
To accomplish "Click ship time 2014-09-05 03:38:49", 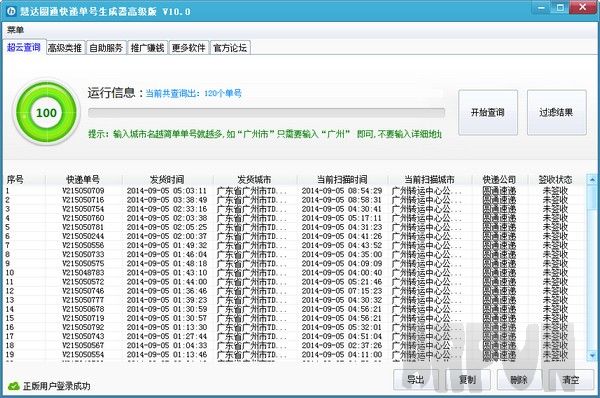I will tap(167, 200).
